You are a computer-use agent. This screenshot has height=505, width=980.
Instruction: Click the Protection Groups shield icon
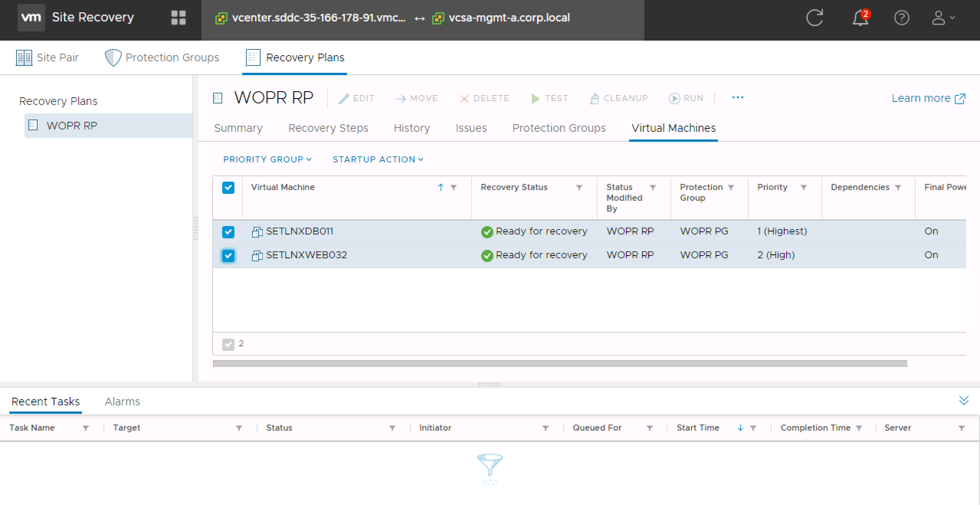click(x=113, y=57)
